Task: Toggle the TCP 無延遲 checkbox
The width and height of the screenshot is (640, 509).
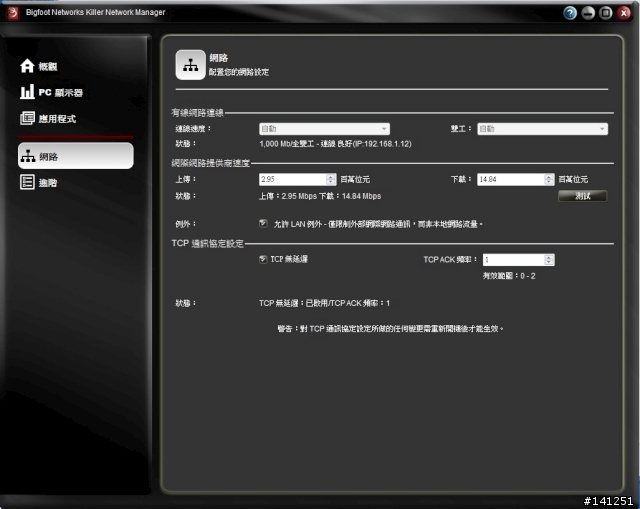Action: point(263,259)
